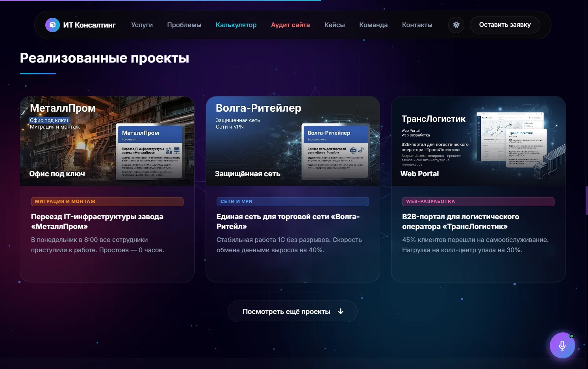This screenshot has height=369, width=588.
Task: Open Переезд IT-инфраструктуры завода «МеталлПром» title
Action: click(97, 221)
